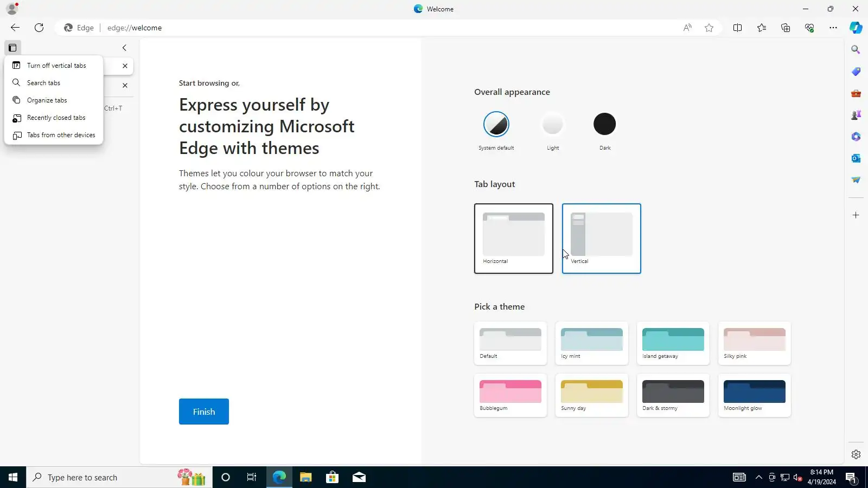Open Cortana circle on taskbar
Image resolution: width=868 pixels, height=488 pixels.
coord(226,477)
